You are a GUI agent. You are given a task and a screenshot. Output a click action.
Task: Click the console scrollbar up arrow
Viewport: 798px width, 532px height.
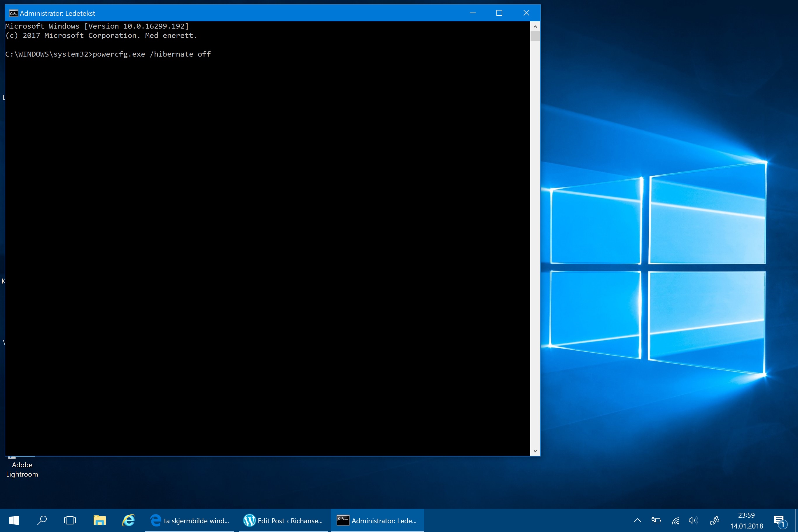pos(535,26)
